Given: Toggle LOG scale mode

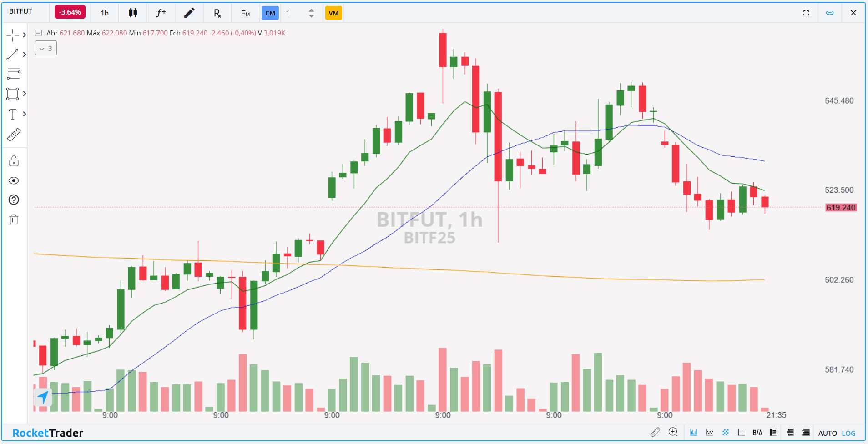Looking at the screenshot, I should 848,433.
